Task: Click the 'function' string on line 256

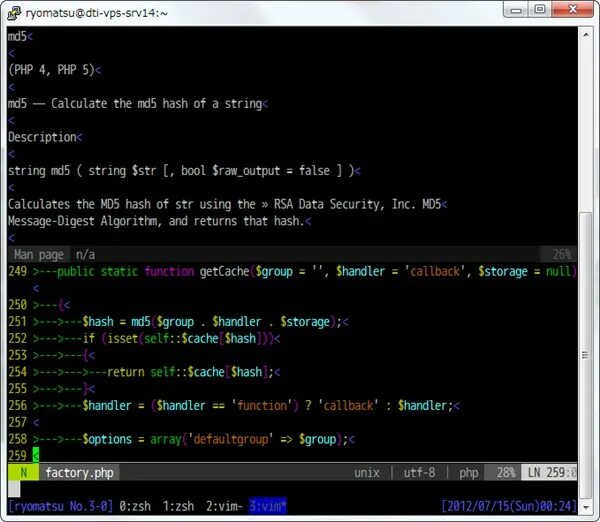Action: (x=261, y=405)
